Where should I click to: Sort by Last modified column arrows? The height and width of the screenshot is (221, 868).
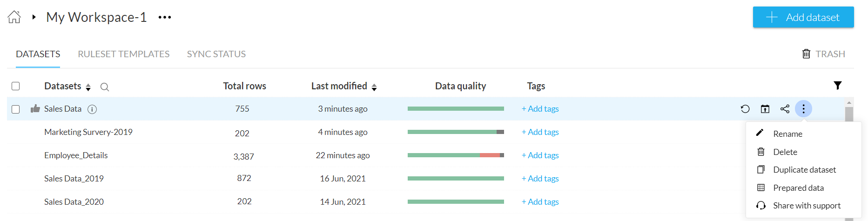coord(374,87)
